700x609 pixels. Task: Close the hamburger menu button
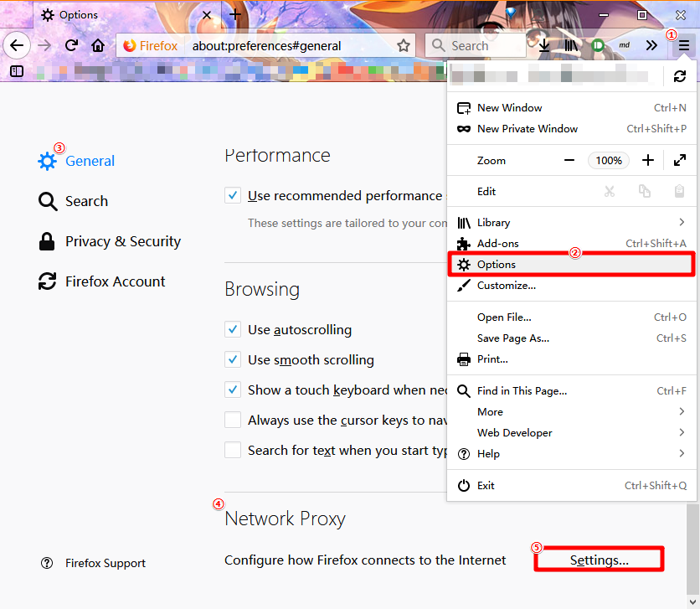(x=683, y=45)
